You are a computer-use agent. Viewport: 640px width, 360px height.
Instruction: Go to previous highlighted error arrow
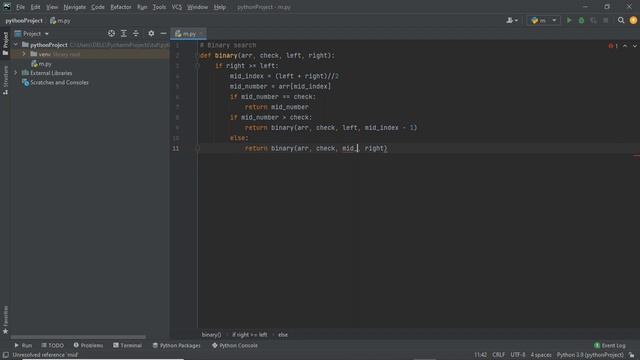tap(625, 46)
